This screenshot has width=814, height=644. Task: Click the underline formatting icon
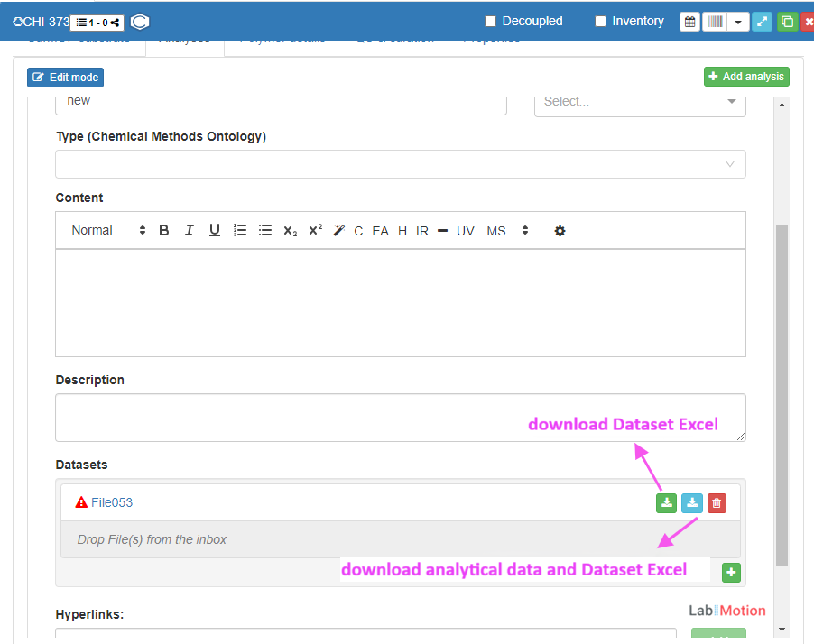click(x=215, y=231)
